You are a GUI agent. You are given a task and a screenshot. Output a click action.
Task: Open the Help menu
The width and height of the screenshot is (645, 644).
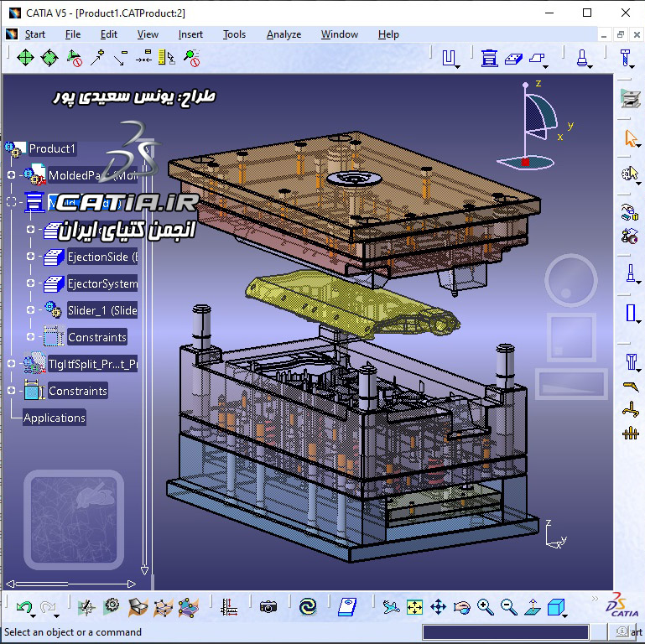pyautogui.click(x=388, y=34)
